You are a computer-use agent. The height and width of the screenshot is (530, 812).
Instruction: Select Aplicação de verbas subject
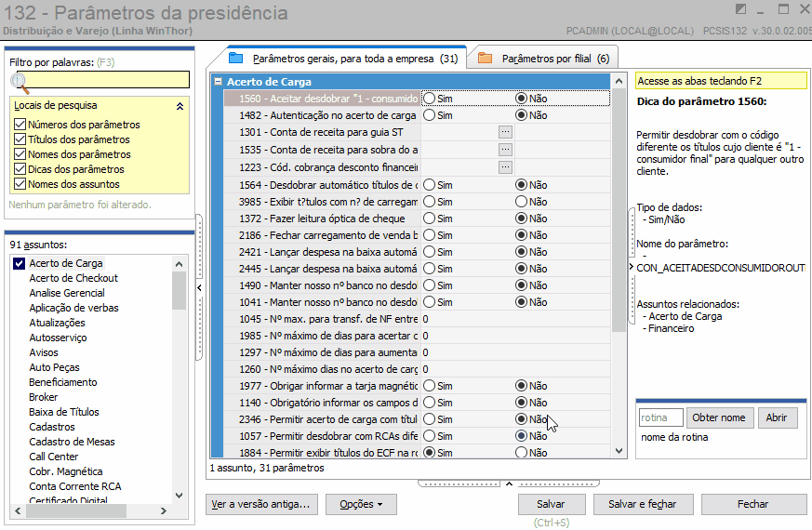point(73,308)
